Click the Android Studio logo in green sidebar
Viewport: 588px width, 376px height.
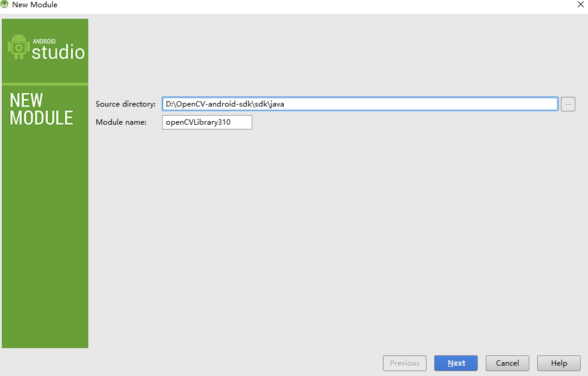46,47
